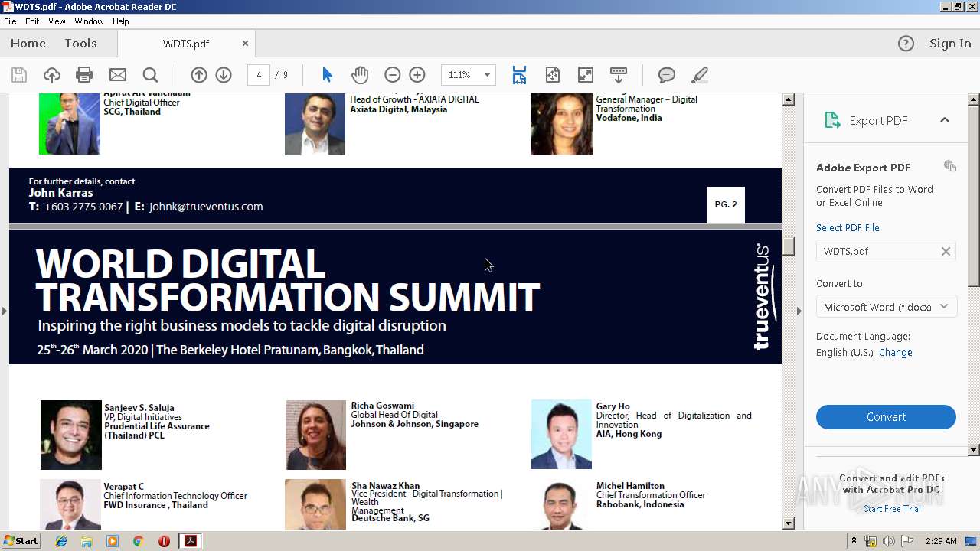Image resolution: width=980 pixels, height=551 pixels.
Task: Expand the left navigation pane
Action: tap(4, 311)
